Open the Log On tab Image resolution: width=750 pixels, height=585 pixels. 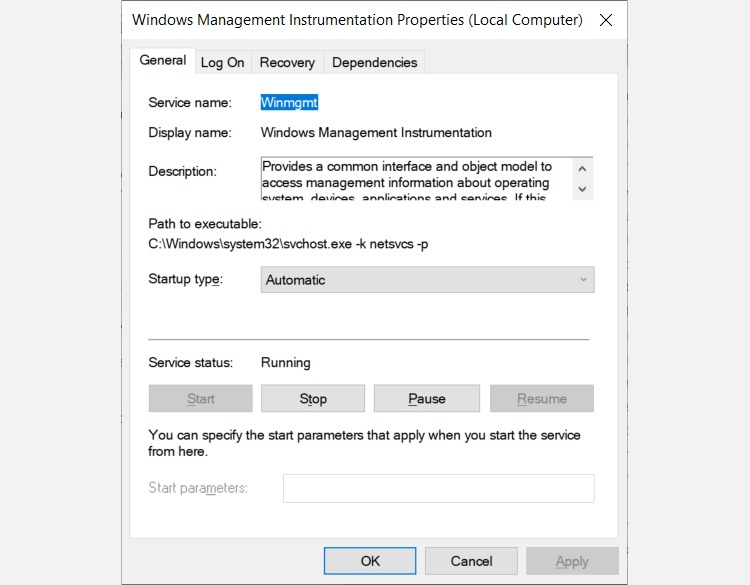pyautogui.click(x=222, y=63)
